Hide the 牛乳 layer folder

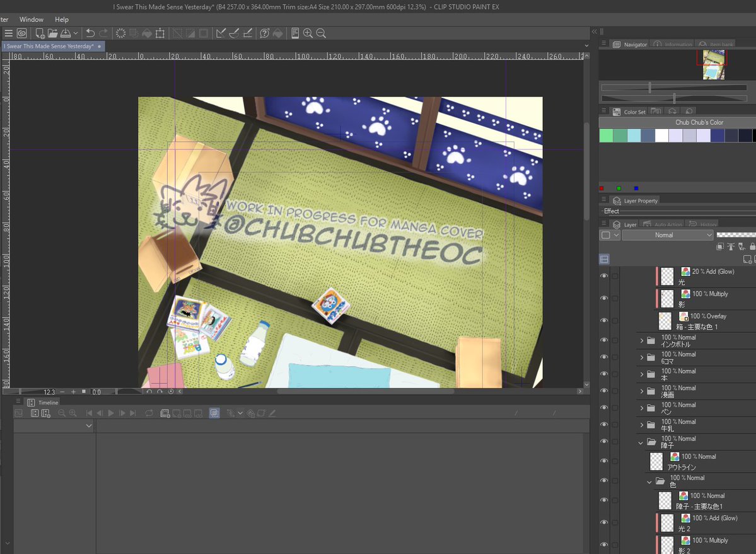(604, 424)
